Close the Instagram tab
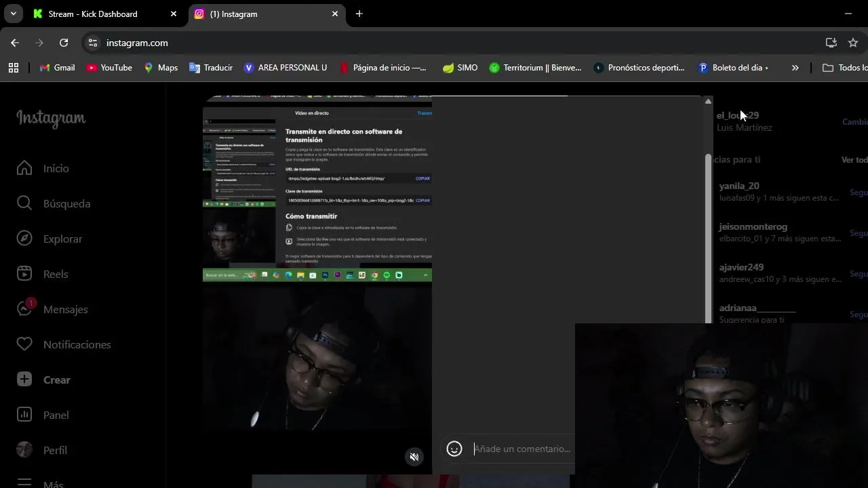This screenshot has height=488, width=868. coord(335,14)
